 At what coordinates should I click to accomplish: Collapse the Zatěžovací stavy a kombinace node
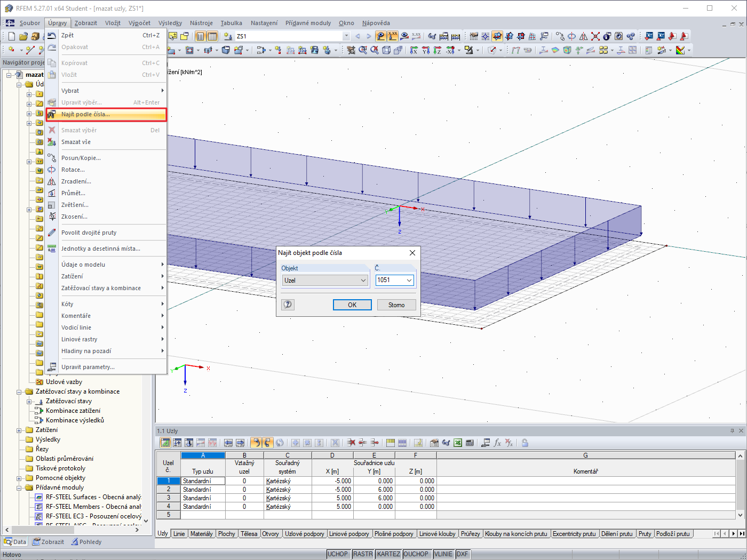[x=19, y=391]
